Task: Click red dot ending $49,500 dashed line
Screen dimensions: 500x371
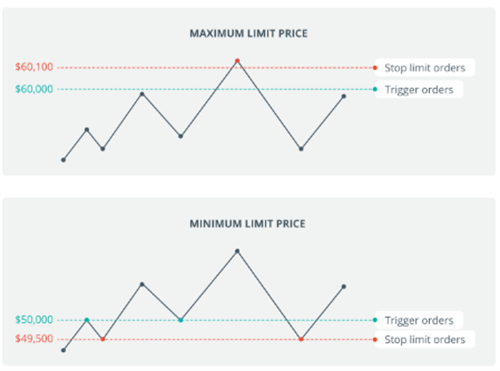Action: click(x=375, y=340)
